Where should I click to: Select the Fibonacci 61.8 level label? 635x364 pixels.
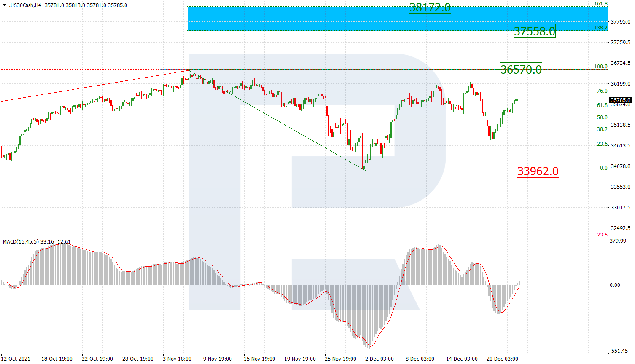[602, 105]
